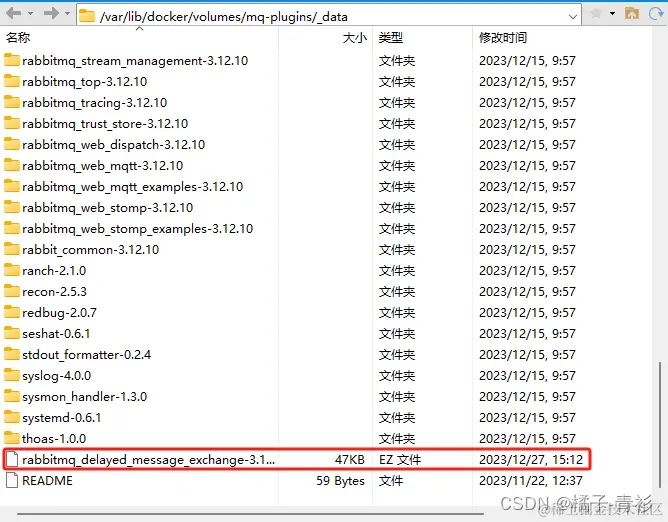Screen dimensions: 668x522
Task: Click the horizontal scrollbar thumb
Action: 250,514
